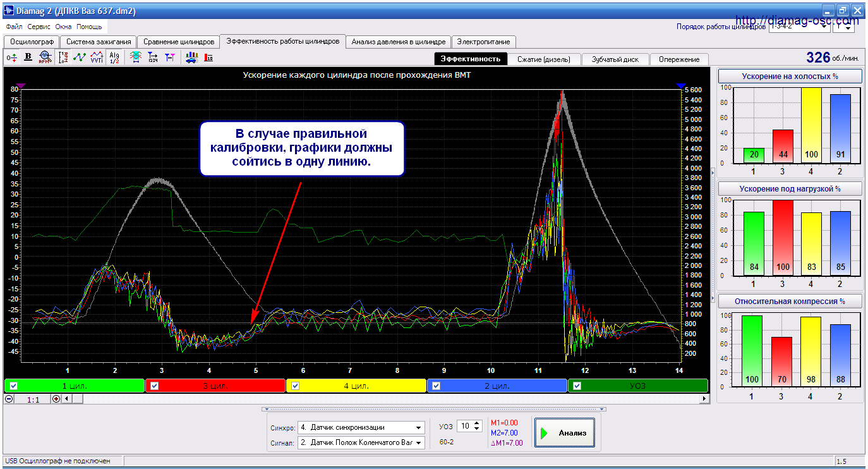
Task: Click the red bar with 10 icon
Action: point(208,58)
